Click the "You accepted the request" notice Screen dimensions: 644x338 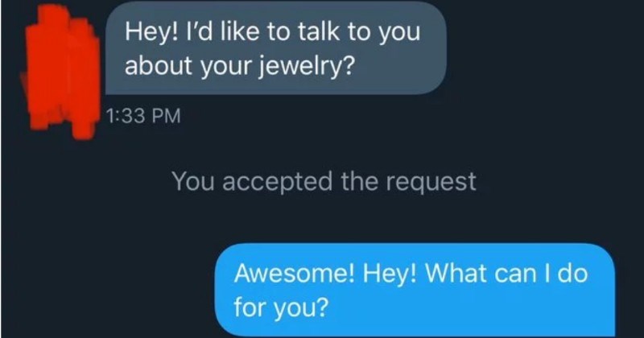324,183
